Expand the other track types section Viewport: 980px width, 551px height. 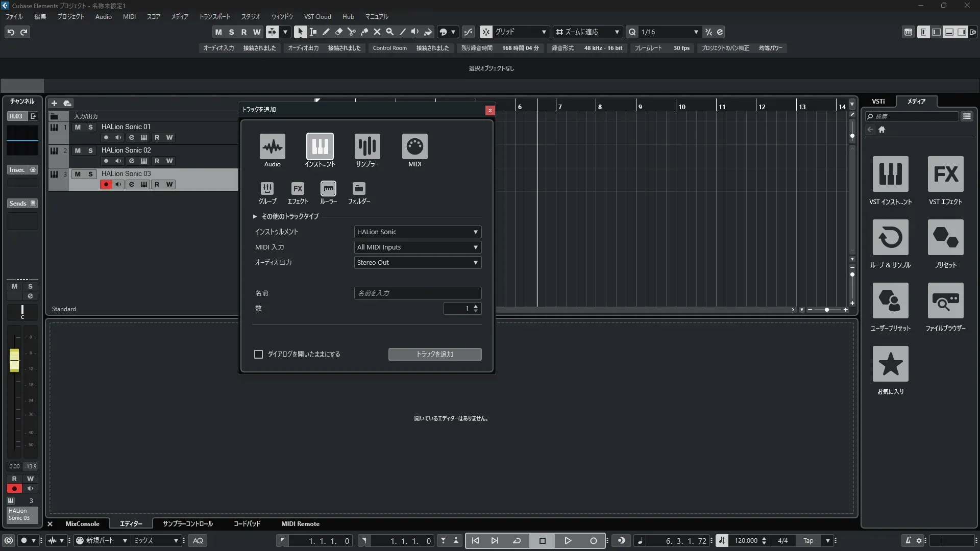(255, 216)
